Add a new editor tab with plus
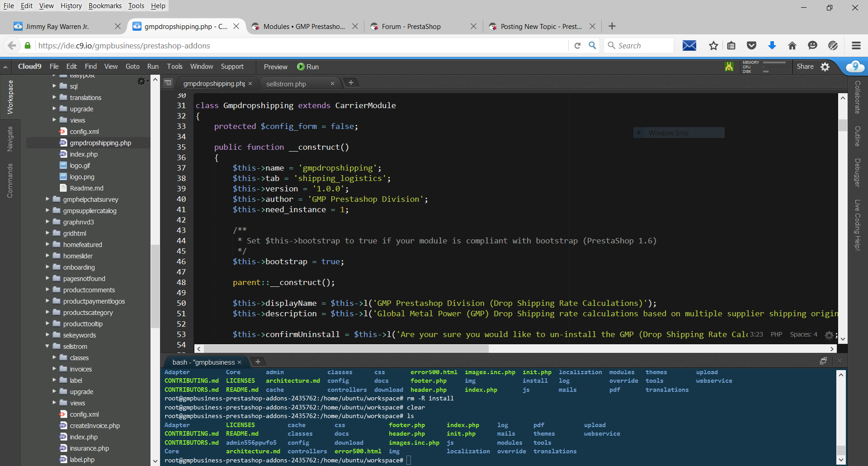The height and width of the screenshot is (466, 868). click(x=351, y=82)
